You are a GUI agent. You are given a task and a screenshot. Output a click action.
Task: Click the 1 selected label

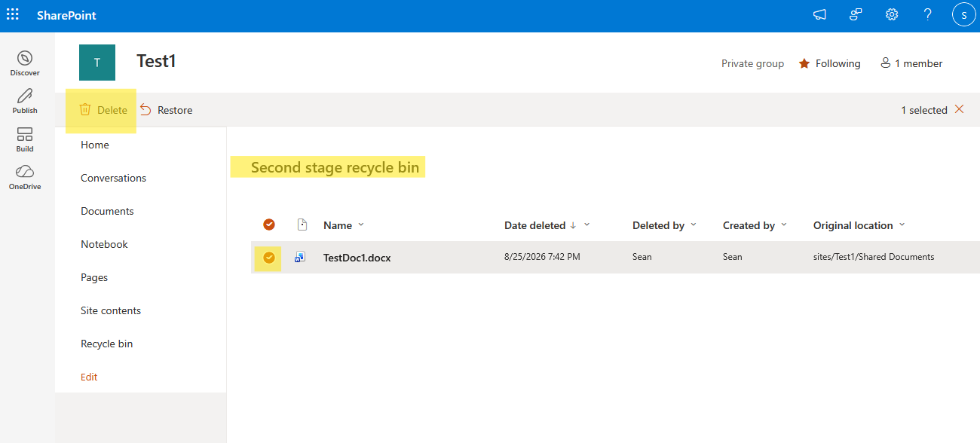pyautogui.click(x=924, y=110)
